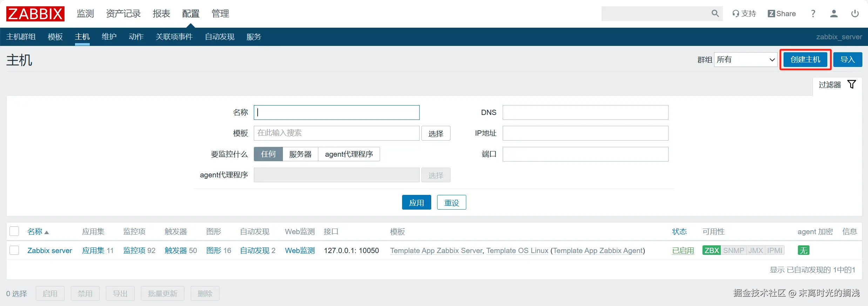Click the 创建主机 button

(x=805, y=60)
